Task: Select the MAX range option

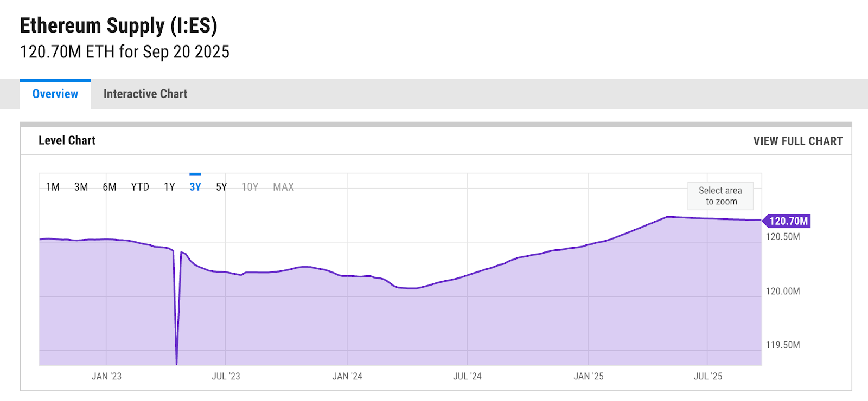Action: [283, 187]
